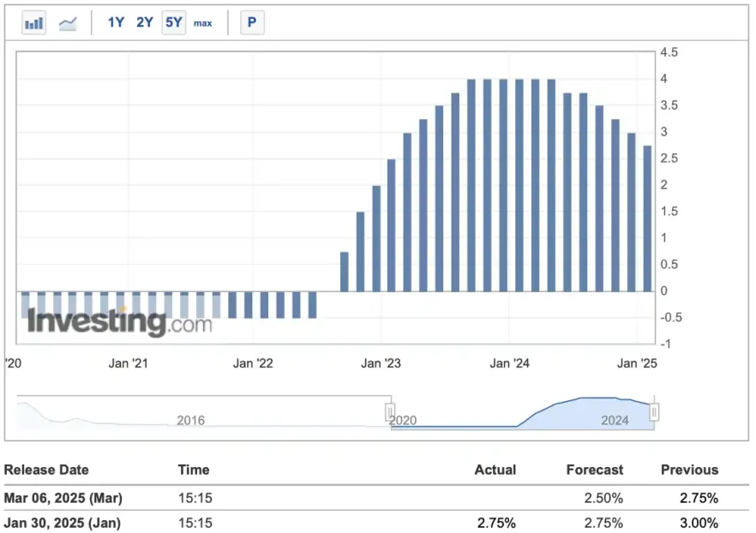Select the 2Y time range
This screenshot has width=756, height=533.
pyautogui.click(x=145, y=23)
